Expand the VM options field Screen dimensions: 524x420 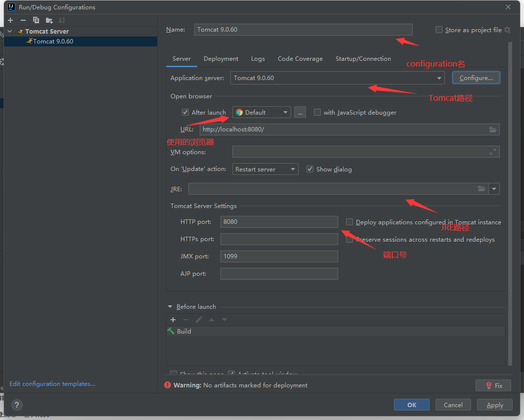tap(492, 152)
